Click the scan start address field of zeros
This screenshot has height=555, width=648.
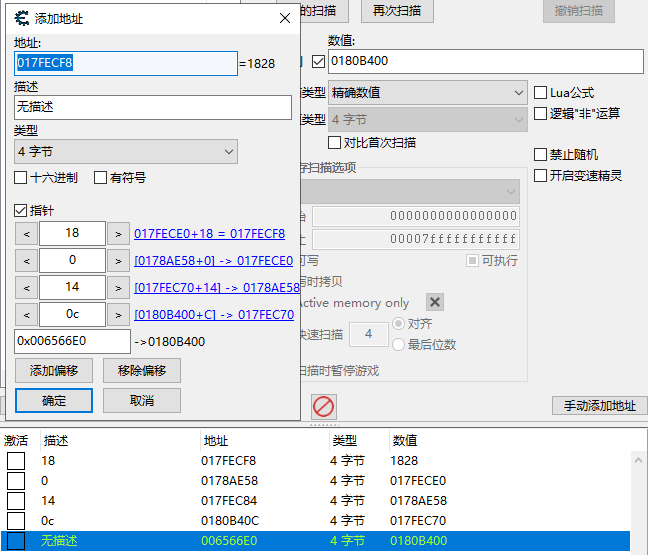point(416,216)
